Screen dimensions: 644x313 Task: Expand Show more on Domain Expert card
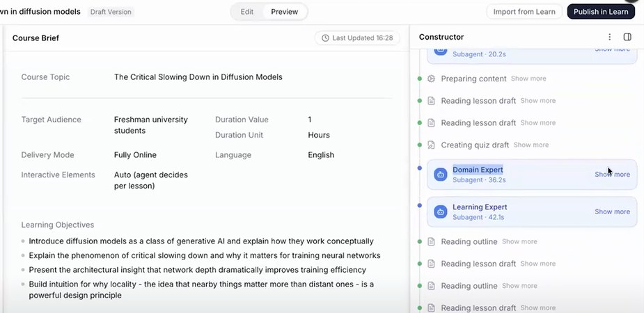pyautogui.click(x=612, y=175)
